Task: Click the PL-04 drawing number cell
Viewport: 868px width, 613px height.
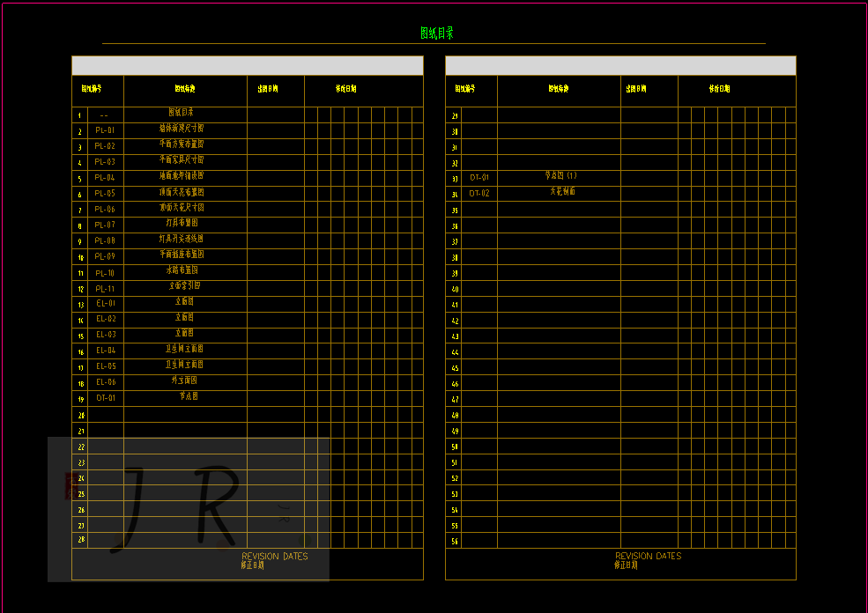Action: click(105, 178)
